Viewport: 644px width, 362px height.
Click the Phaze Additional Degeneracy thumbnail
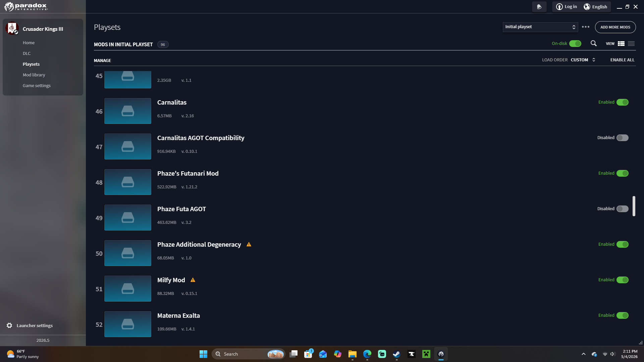(x=128, y=253)
